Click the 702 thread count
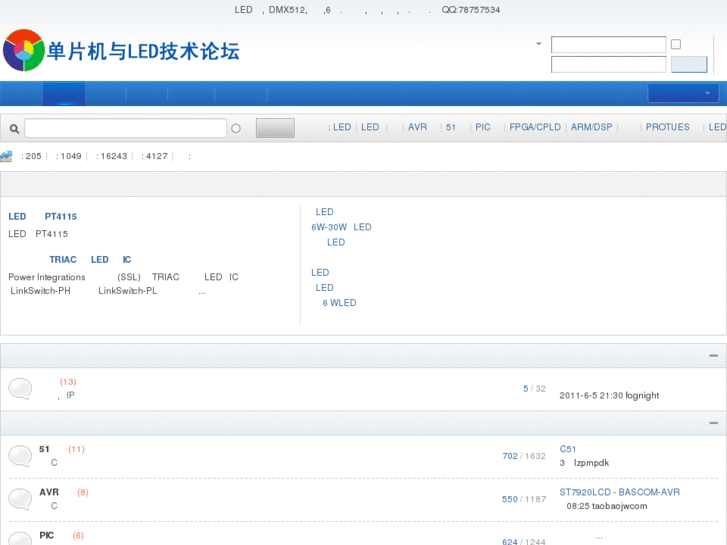The width and height of the screenshot is (727, 545). click(510, 456)
